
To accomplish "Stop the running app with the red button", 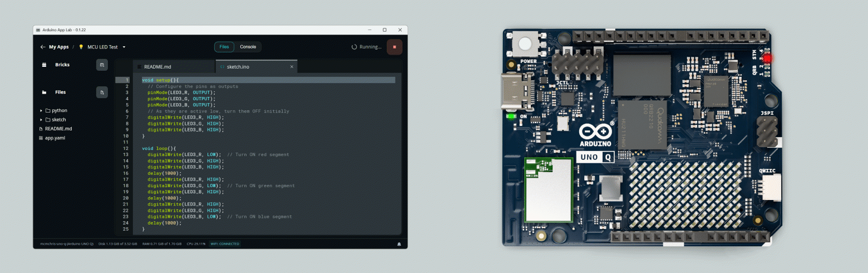I will (394, 47).
